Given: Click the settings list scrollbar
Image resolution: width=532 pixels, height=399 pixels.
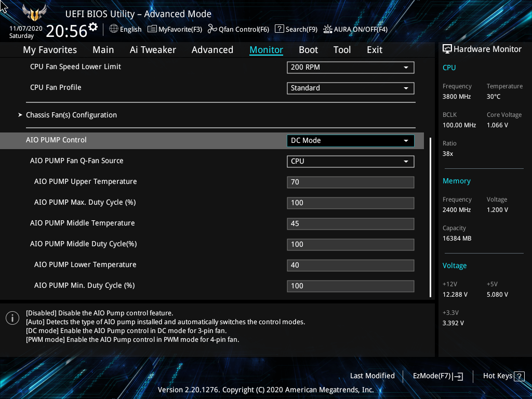Looking at the screenshot, I should click(x=431, y=217).
